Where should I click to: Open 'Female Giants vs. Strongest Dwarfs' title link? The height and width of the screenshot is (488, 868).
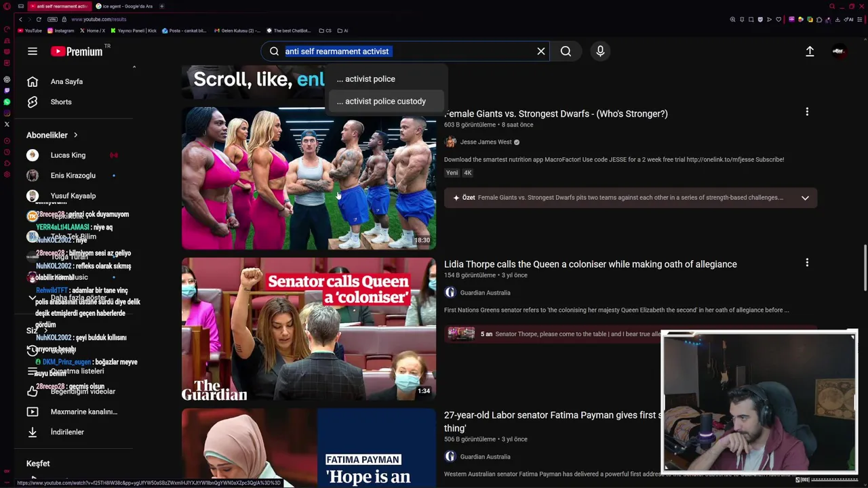[x=556, y=114]
